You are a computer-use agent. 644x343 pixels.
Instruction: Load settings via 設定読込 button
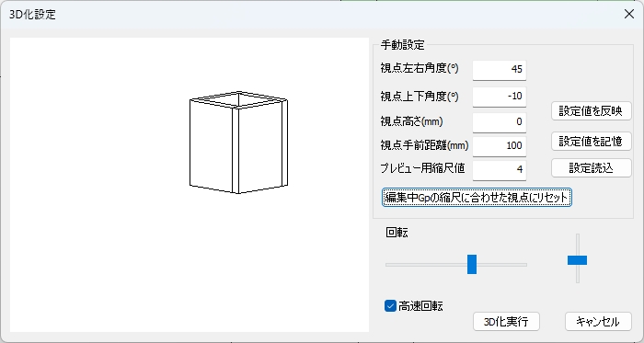(x=591, y=167)
